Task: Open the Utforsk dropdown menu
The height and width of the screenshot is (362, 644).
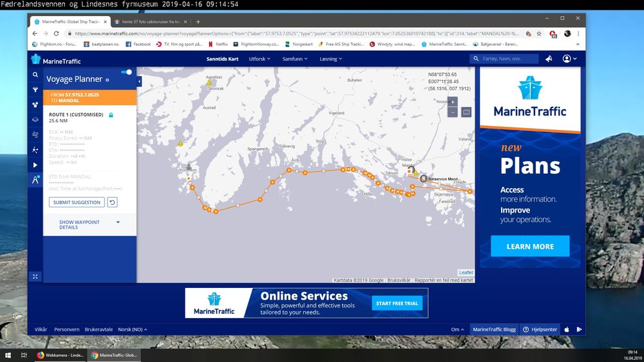Action: [x=260, y=59]
